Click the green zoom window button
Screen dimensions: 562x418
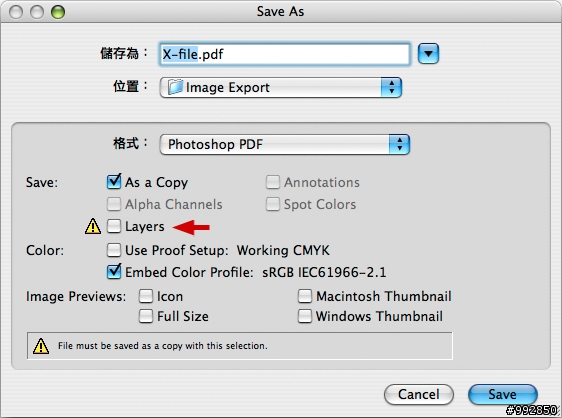58,12
